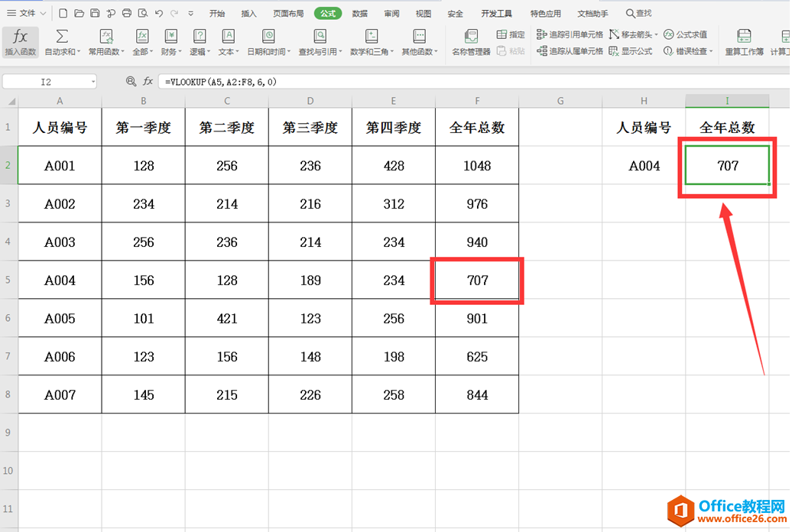The image size is (792, 532).
Task: Expand the quick access toolbar customize arrow
Action: pyautogui.click(x=191, y=14)
